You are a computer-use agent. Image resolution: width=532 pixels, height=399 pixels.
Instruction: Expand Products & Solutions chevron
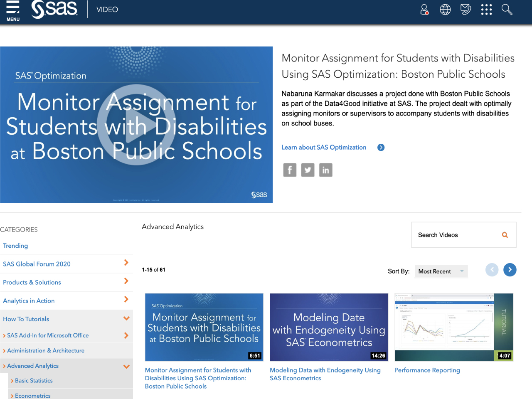tap(126, 281)
